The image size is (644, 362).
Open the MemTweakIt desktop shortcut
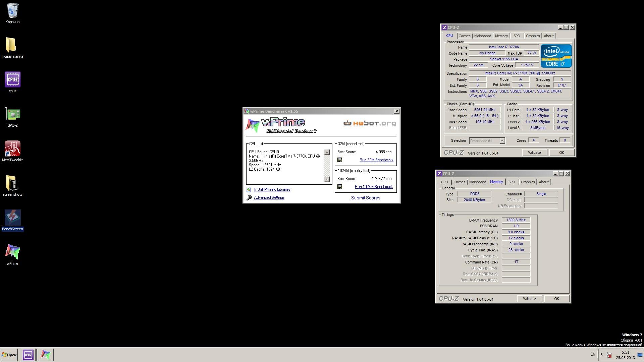point(12,151)
